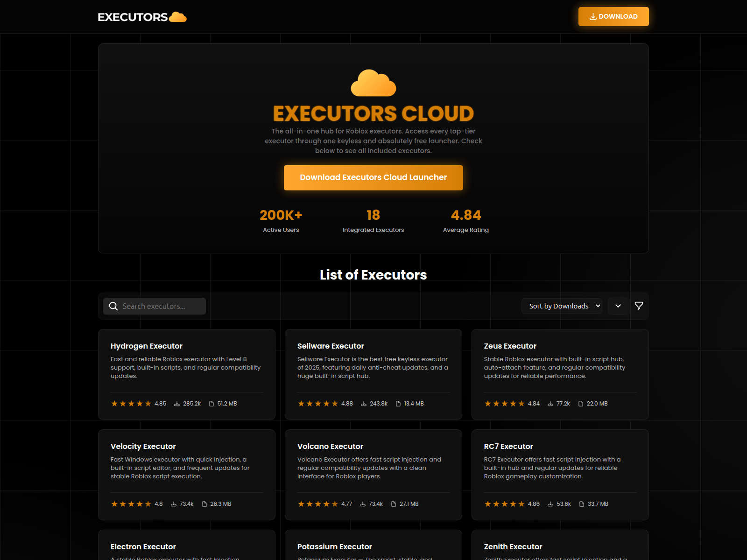Image resolution: width=747 pixels, height=560 pixels.
Task: Click Hydrogen Executor file size icon
Action: point(211,404)
